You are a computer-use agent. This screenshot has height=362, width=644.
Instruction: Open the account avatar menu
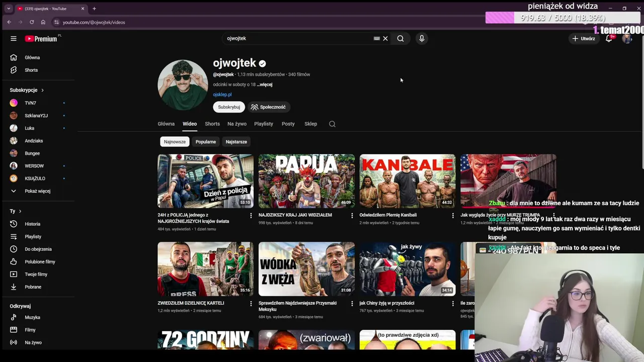(x=627, y=38)
